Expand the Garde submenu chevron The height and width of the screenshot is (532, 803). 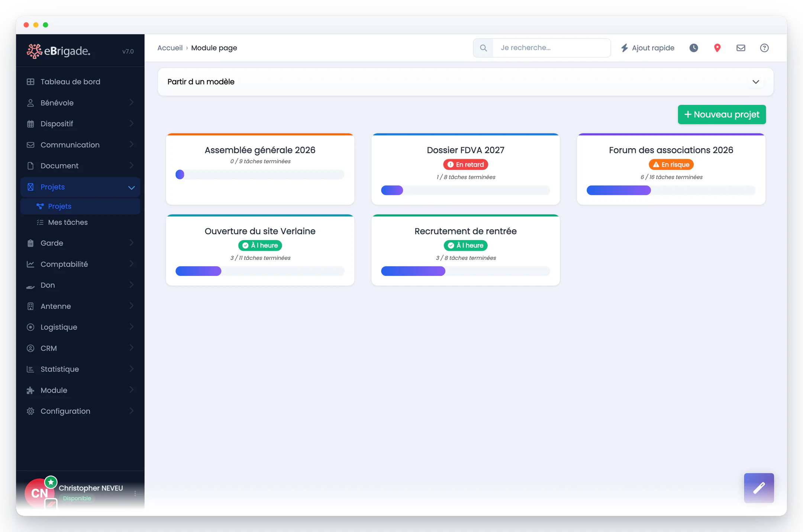(x=132, y=243)
